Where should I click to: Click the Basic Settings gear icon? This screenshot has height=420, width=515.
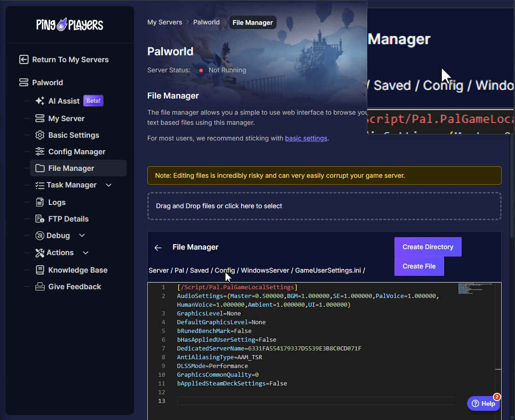tap(40, 135)
